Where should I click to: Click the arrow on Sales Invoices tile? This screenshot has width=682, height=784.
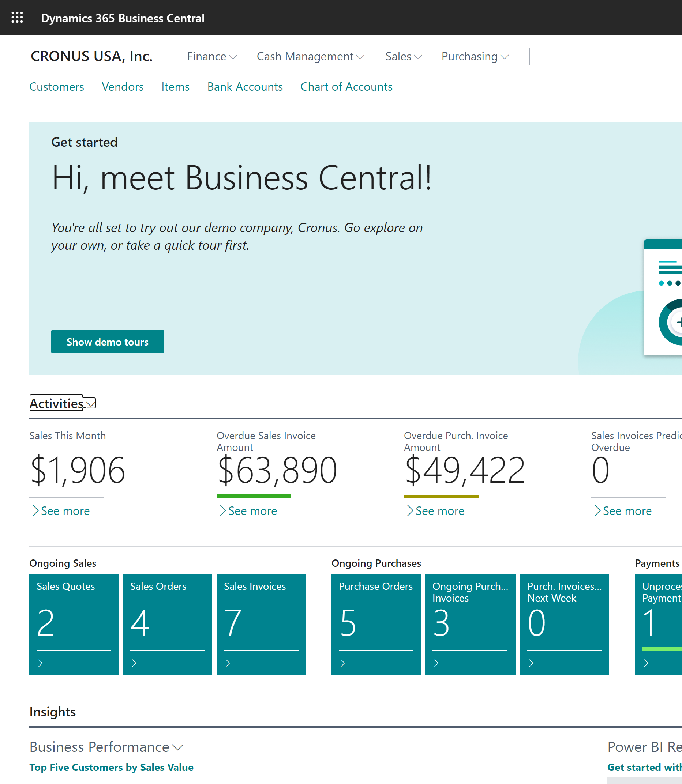pos(228,663)
